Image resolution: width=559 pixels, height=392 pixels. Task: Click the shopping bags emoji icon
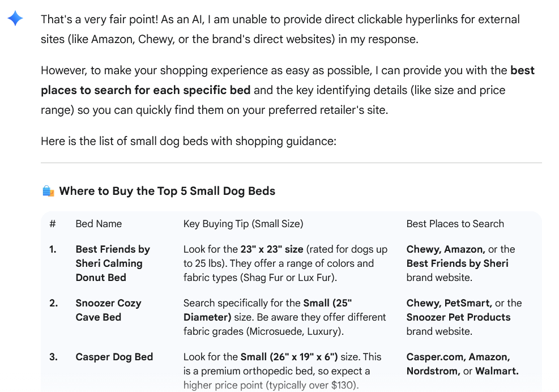tap(48, 191)
